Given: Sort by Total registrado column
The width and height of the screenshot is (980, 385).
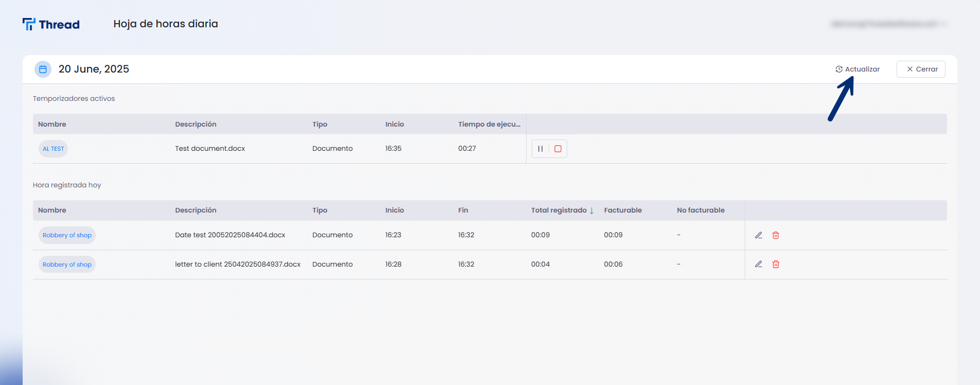Looking at the screenshot, I should coord(563,211).
